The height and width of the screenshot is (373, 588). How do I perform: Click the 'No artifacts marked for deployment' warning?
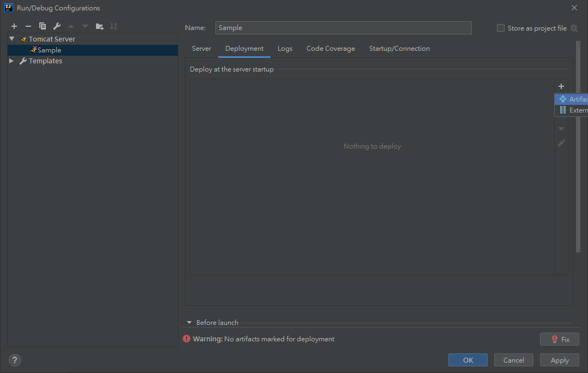(279, 339)
